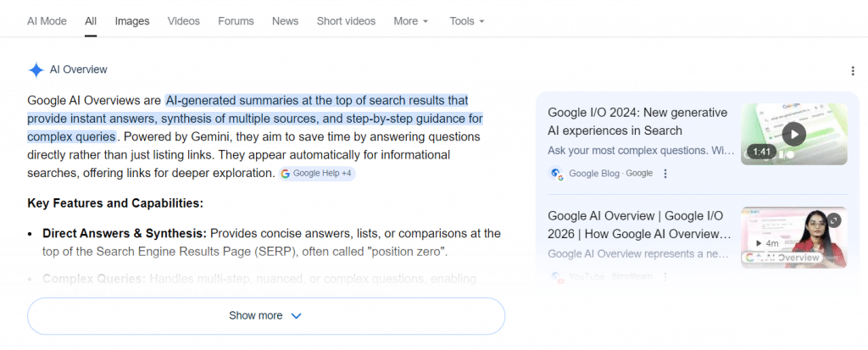
Task: Click "Google AI Overview represents a ne…" snippet
Action: point(639,253)
